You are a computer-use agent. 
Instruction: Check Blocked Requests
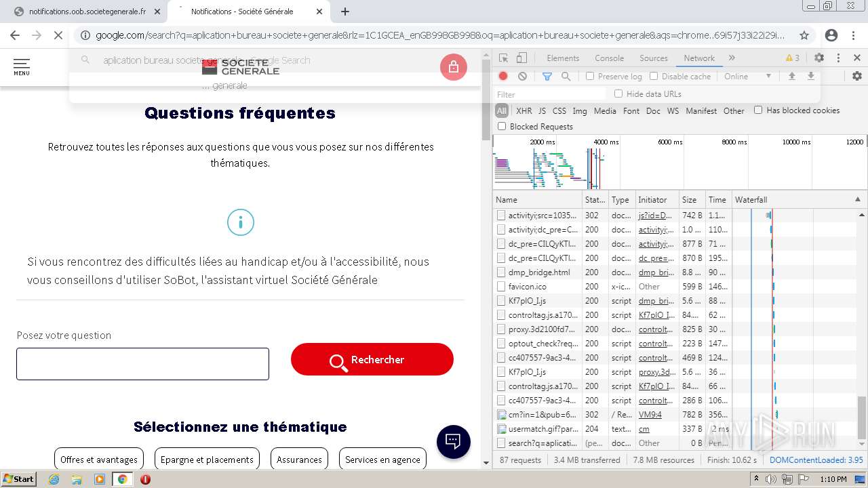pyautogui.click(x=502, y=126)
